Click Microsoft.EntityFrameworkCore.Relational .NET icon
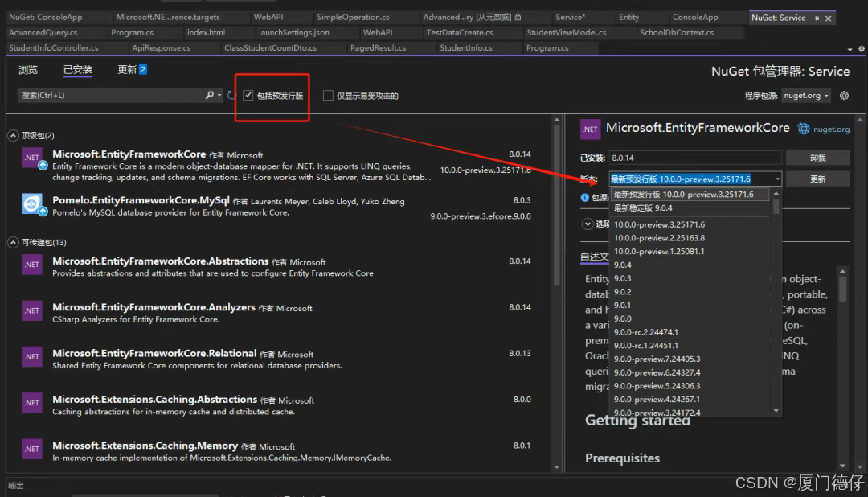This screenshot has height=497, width=868. tap(32, 357)
